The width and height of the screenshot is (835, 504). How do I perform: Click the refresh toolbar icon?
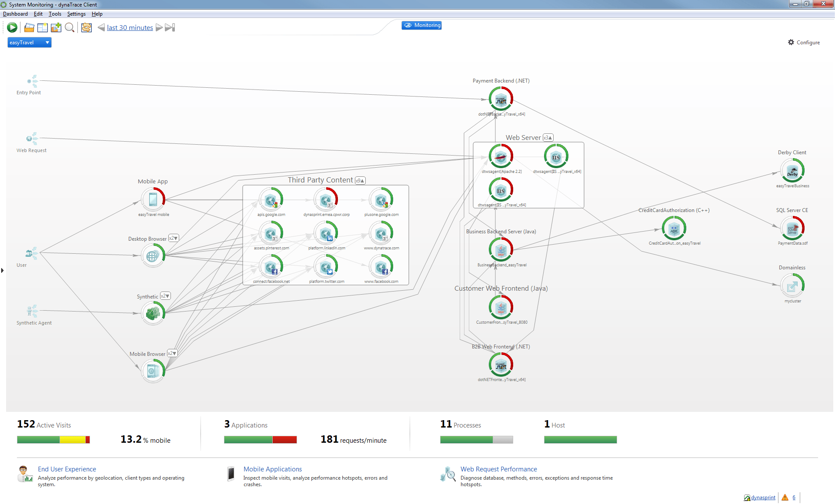[87, 27]
